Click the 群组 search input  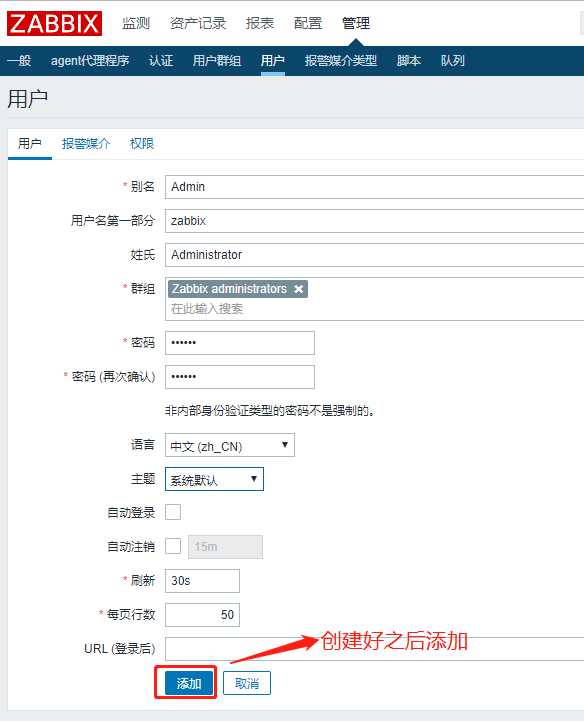pos(374,309)
